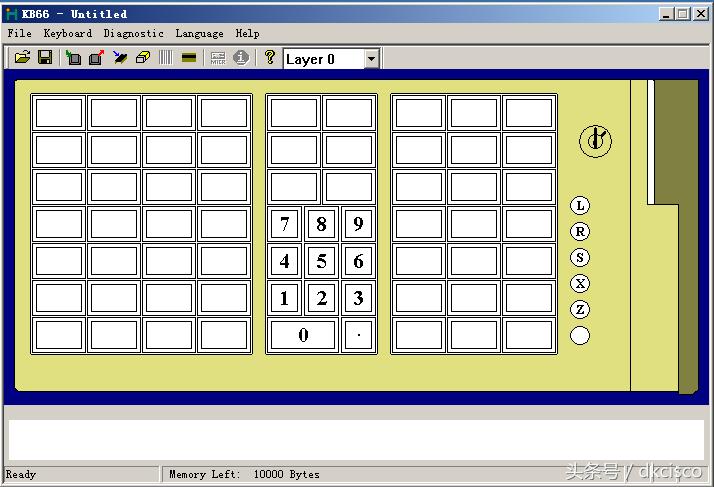Open the File menu

20,33
